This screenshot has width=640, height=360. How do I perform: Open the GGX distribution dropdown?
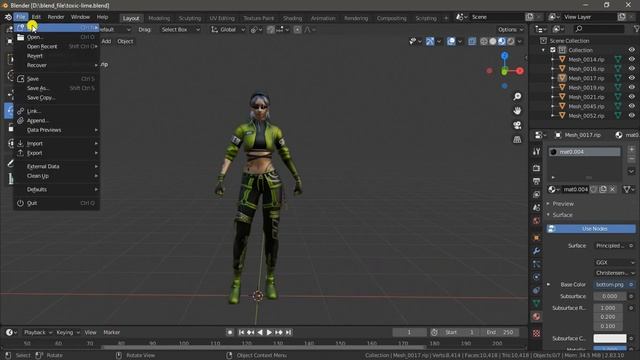tap(615, 262)
